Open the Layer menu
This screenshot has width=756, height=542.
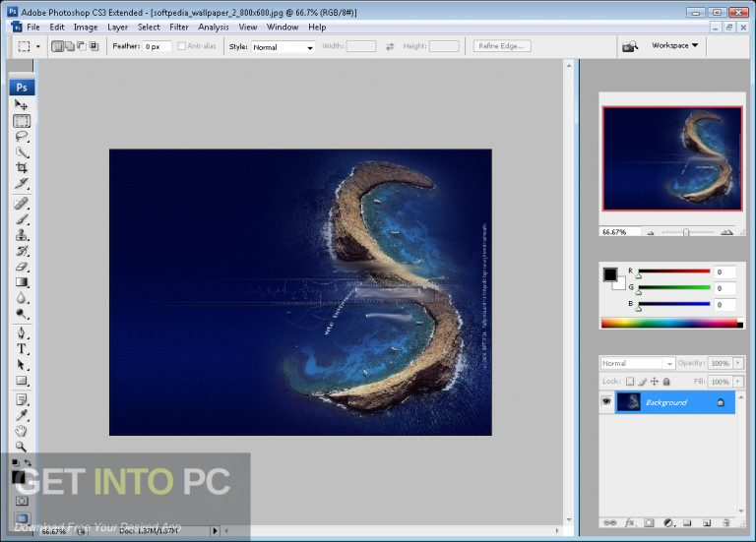pos(118,27)
